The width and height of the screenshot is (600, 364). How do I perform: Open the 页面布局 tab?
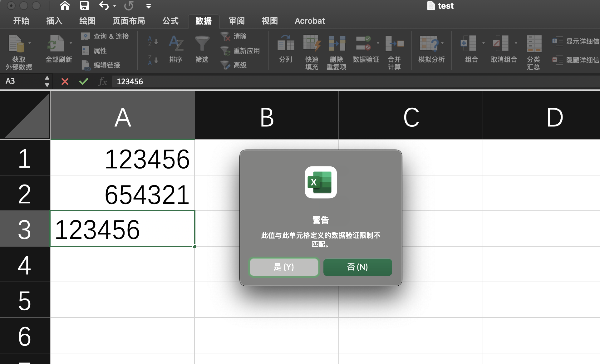129,21
